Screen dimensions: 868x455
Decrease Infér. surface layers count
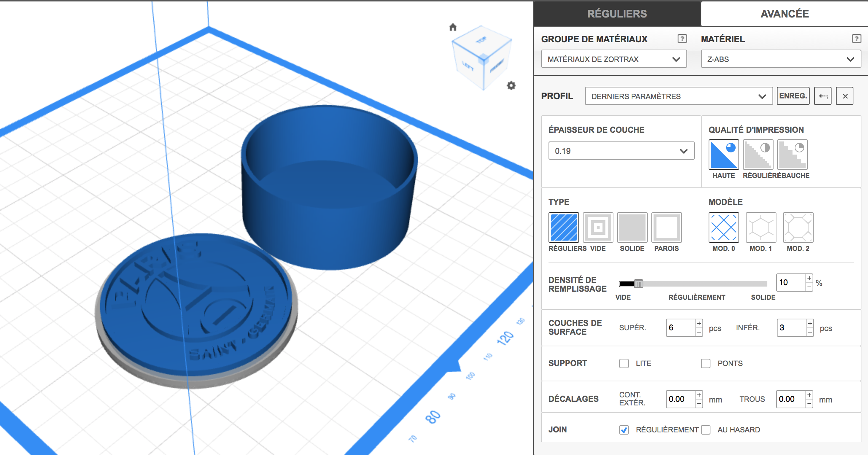(810, 332)
